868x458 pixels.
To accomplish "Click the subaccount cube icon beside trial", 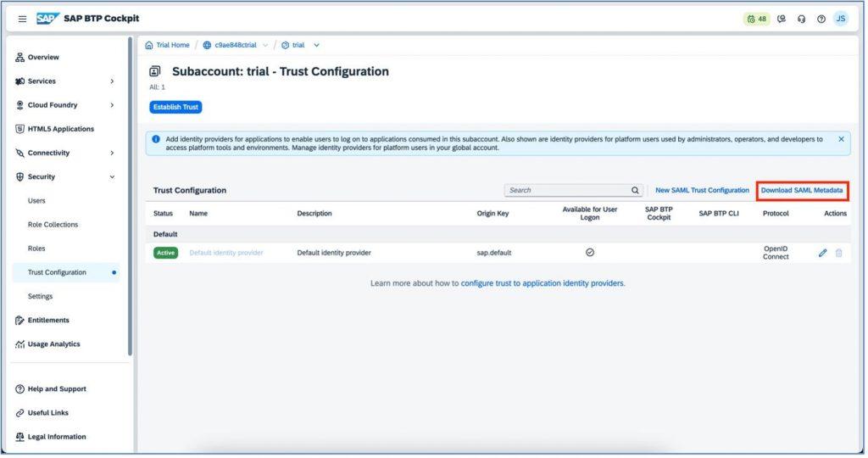I will pos(287,46).
